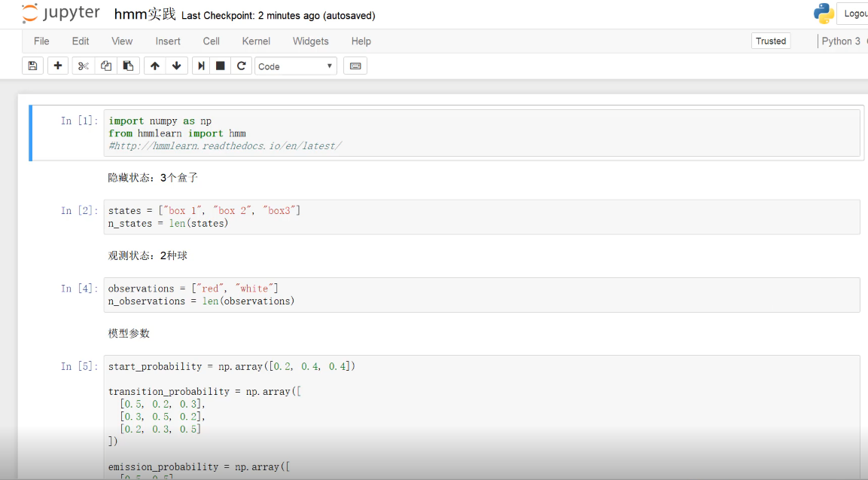868x480 pixels.
Task: Open the Widgets menu
Action: tap(310, 41)
